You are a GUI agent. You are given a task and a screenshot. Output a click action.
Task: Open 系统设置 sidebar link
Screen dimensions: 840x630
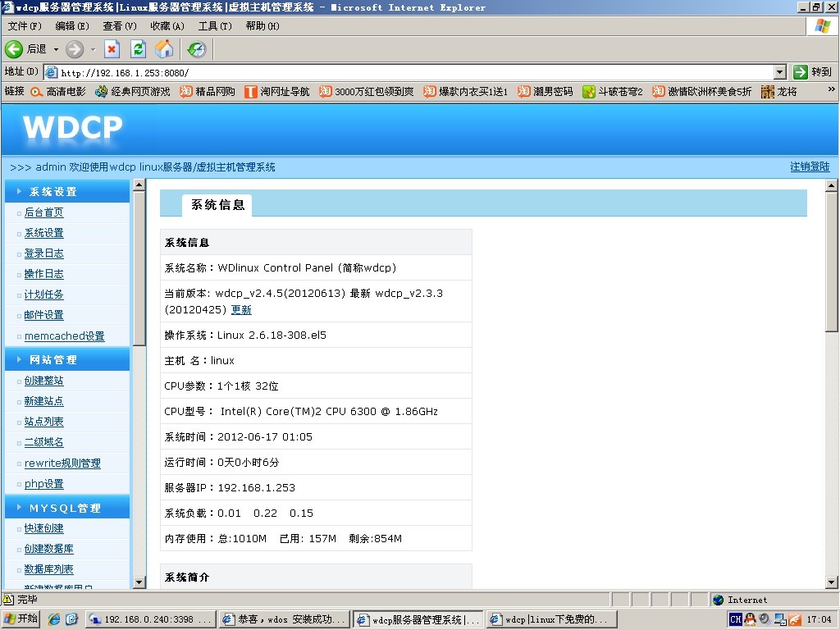tap(44, 232)
